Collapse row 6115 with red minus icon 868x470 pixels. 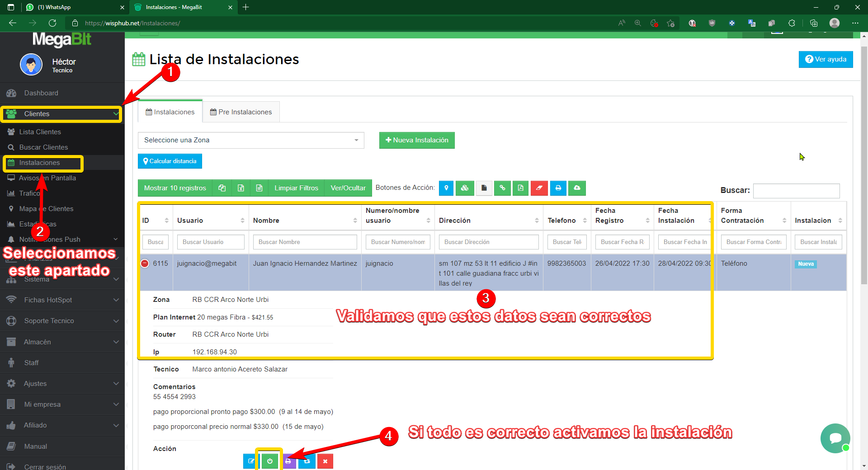(x=145, y=263)
